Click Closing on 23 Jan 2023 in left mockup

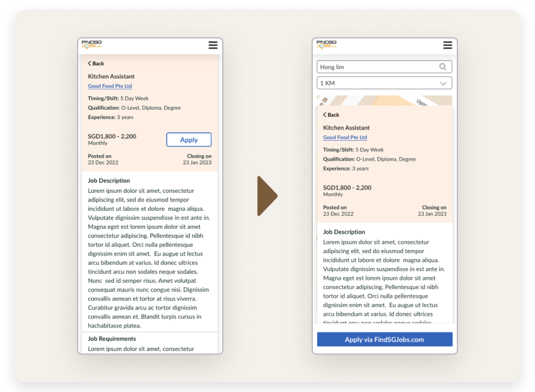point(197,159)
